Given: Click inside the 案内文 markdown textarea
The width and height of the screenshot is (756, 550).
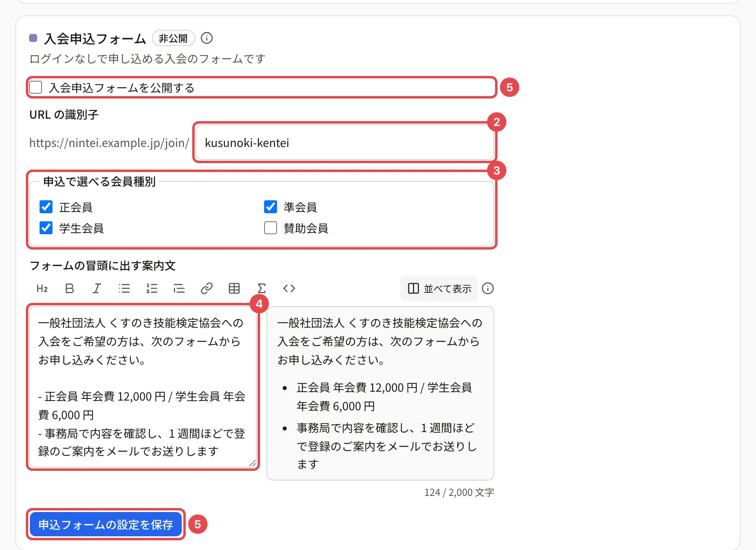Looking at the screenshot, I should pos(143,387).
